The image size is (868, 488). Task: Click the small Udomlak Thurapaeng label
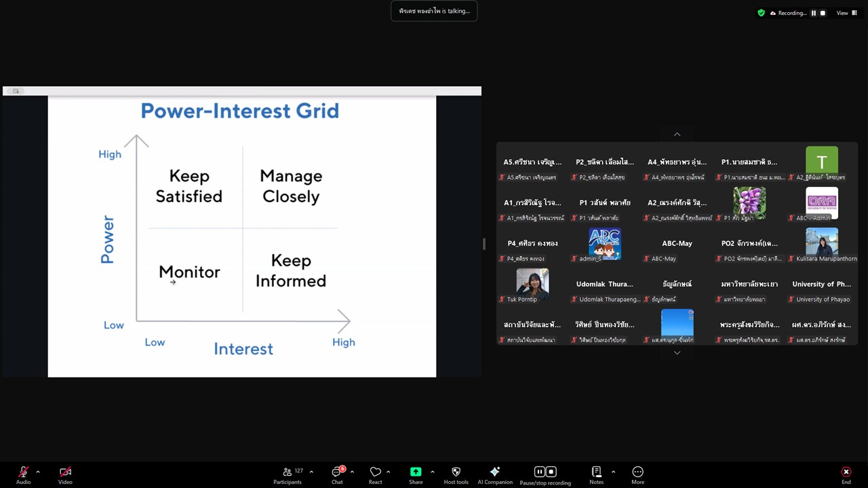(x=609, y=299)
